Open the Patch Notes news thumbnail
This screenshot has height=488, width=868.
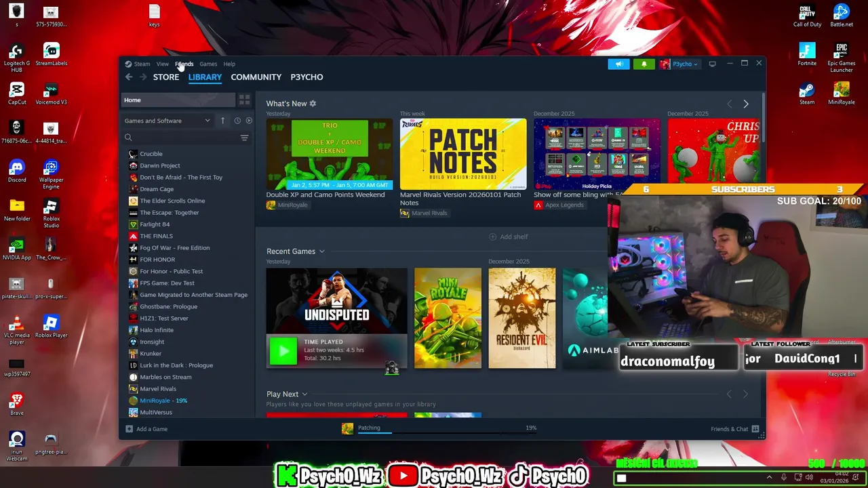click(x=463, y=154)
